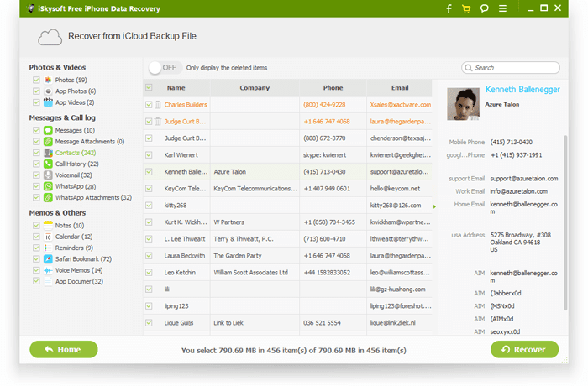Viewport: 588px width, 386px height.
Task: Sort by the Name column header
Action: [x=176, y=88]
